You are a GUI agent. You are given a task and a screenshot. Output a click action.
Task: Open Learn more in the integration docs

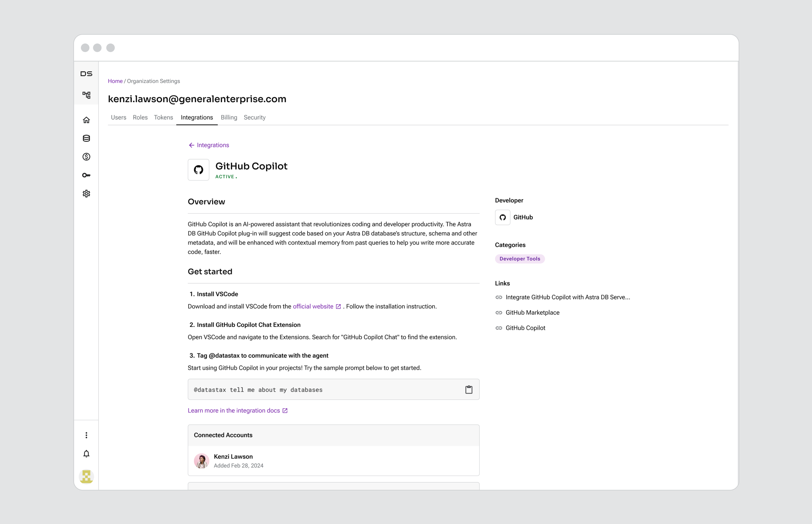[x=234, y=411]
